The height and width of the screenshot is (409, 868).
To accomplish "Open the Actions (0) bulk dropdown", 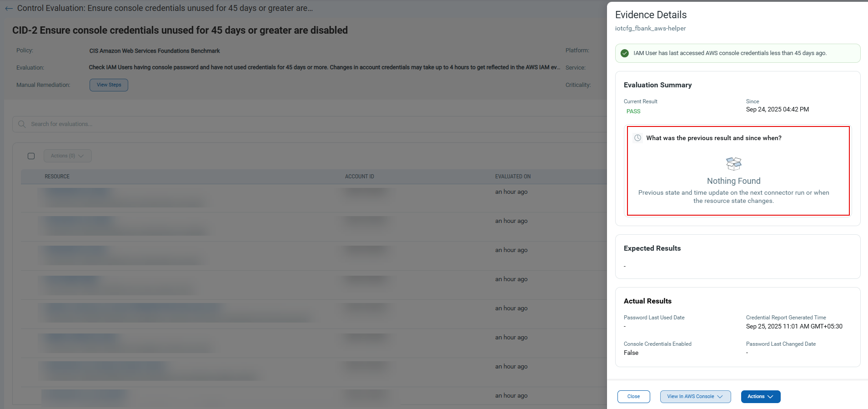I will [x=67, y=156].
